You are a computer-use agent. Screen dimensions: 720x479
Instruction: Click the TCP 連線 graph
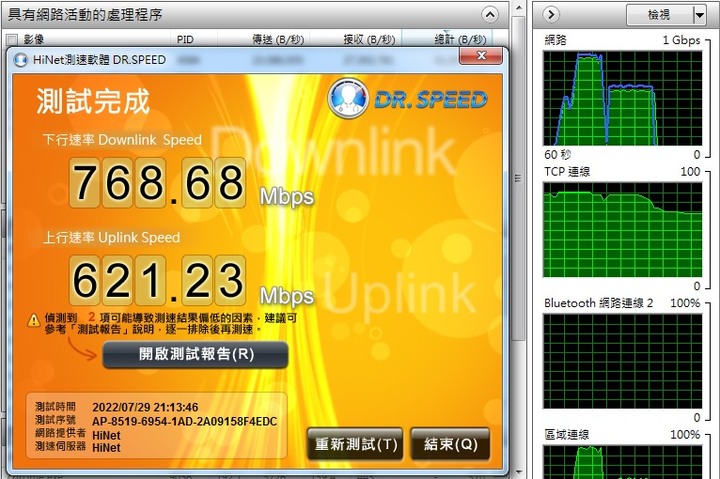pyautogui.click(x=623, y=230)
